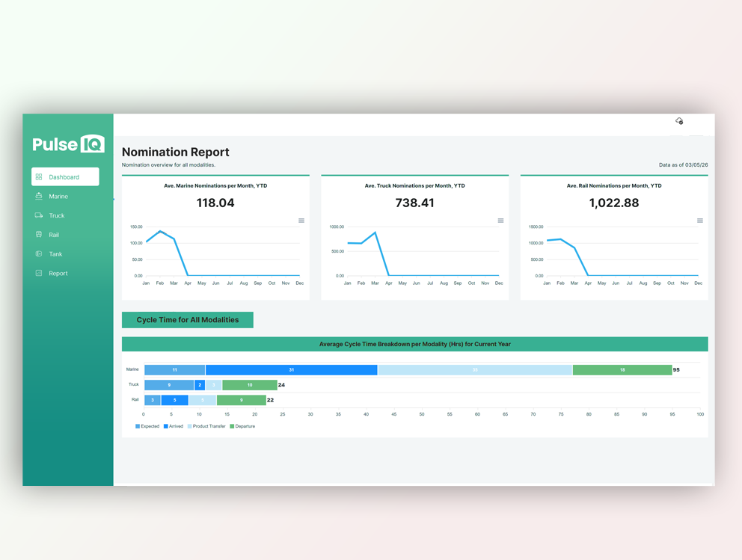Go to the Marine page
This screenshot has height=560, width=742.
click(x=58, y=197)
